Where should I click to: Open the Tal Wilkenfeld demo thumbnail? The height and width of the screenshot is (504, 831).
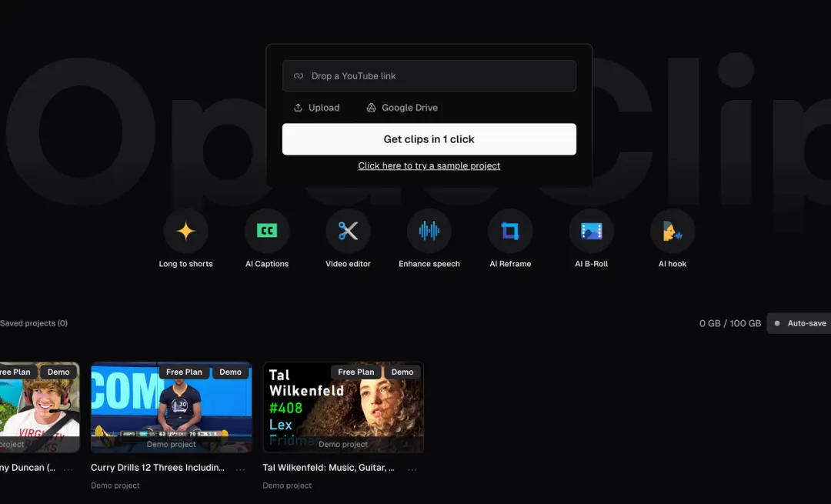point(343,407)
